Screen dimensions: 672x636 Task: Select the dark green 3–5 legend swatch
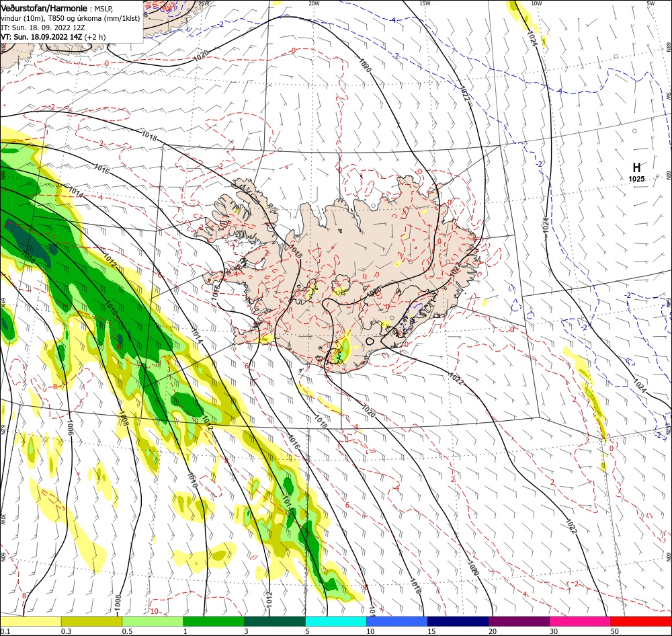point(275,621)
